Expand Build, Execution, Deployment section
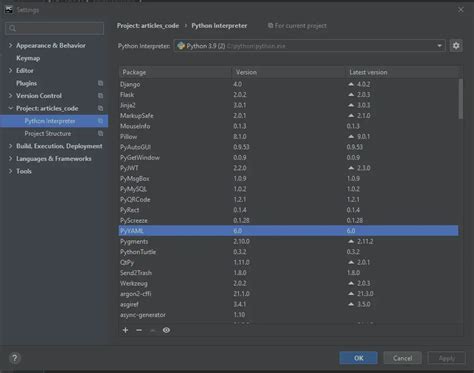The height and width of the screenshot is (373, 474). pos(10,146)
